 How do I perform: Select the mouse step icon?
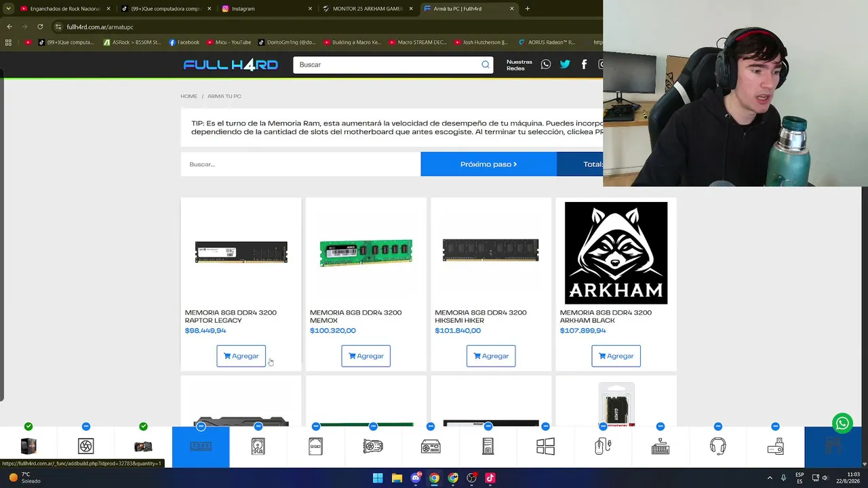[x=603, y=446]
